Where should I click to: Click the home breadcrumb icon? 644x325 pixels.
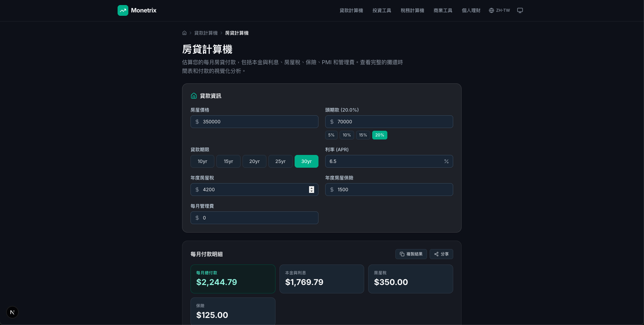[184, 33]
